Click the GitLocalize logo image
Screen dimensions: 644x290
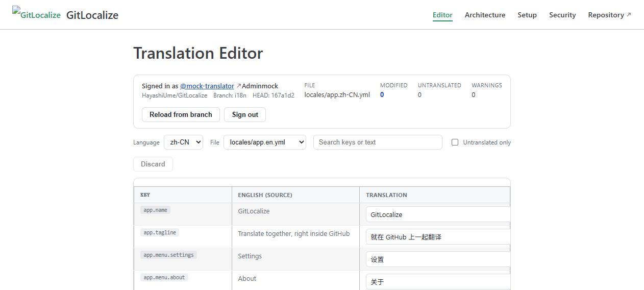(36, 14)
